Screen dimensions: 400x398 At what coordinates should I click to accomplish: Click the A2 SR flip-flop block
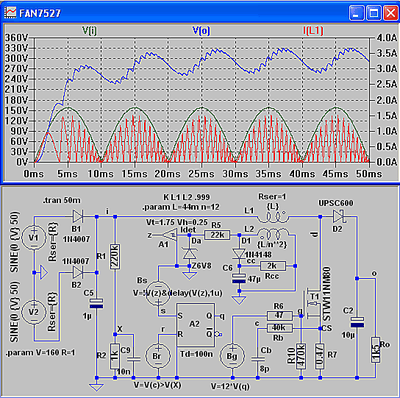coord(195,325)
